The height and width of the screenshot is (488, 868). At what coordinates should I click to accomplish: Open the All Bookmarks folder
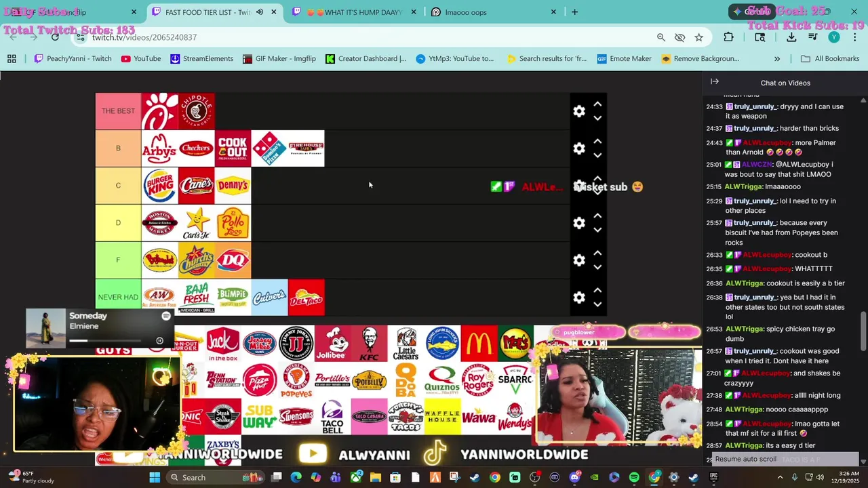pos(830,59)
